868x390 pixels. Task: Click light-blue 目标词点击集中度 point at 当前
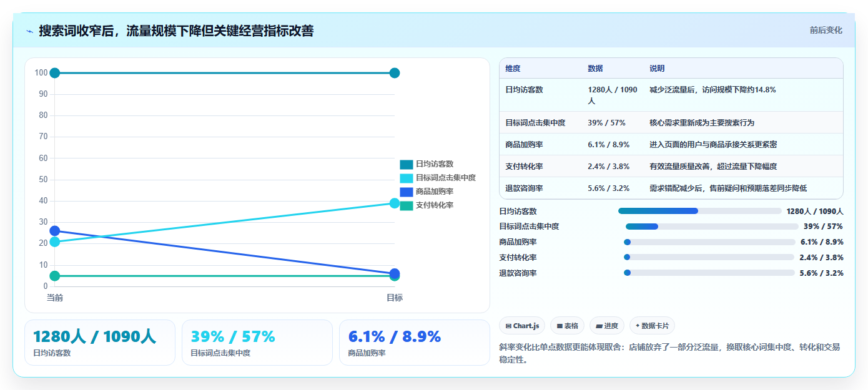click(x=55, y=241)
